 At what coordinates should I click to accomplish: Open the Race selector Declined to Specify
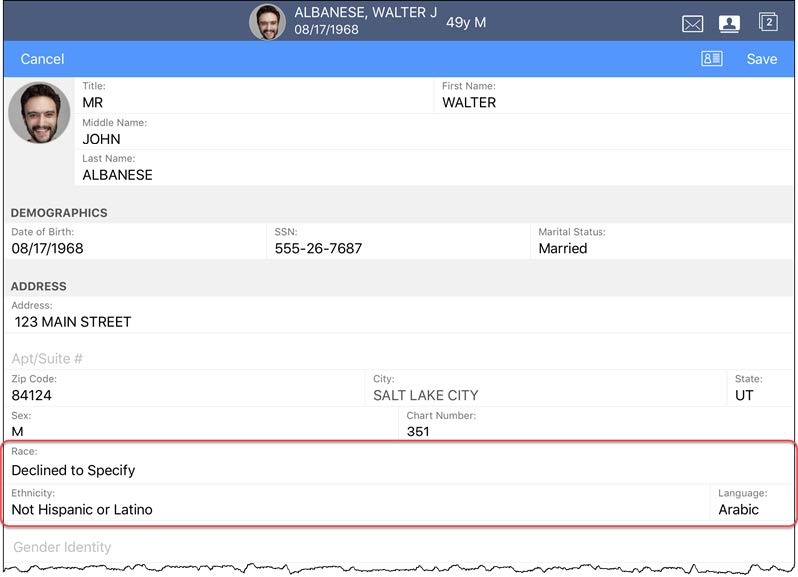tap(399, 463)
